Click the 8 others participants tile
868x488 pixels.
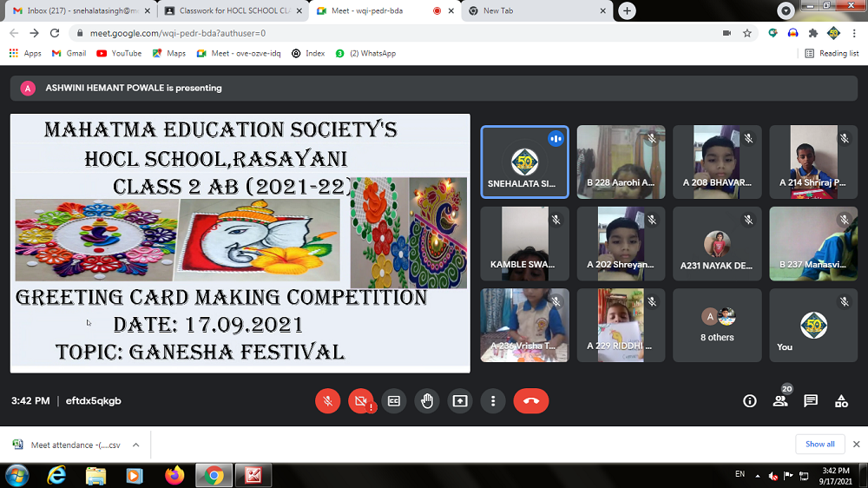click(717, 325)
